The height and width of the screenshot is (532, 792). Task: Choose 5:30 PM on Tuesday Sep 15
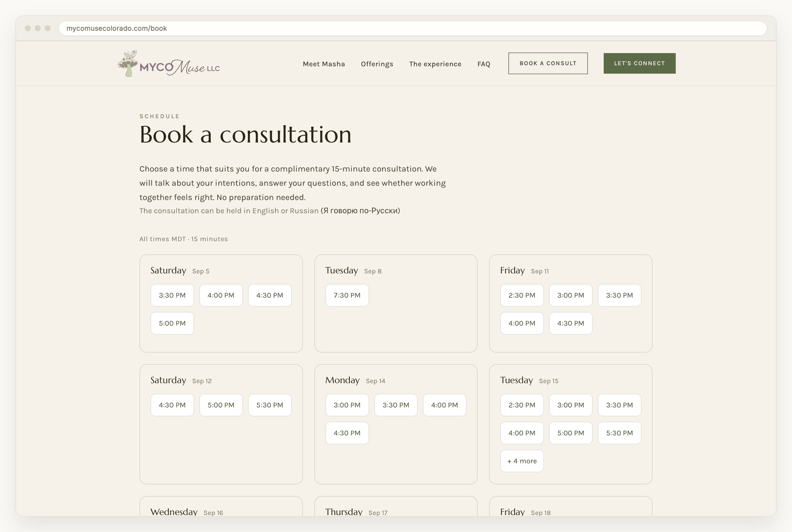(x=619, y=433)
